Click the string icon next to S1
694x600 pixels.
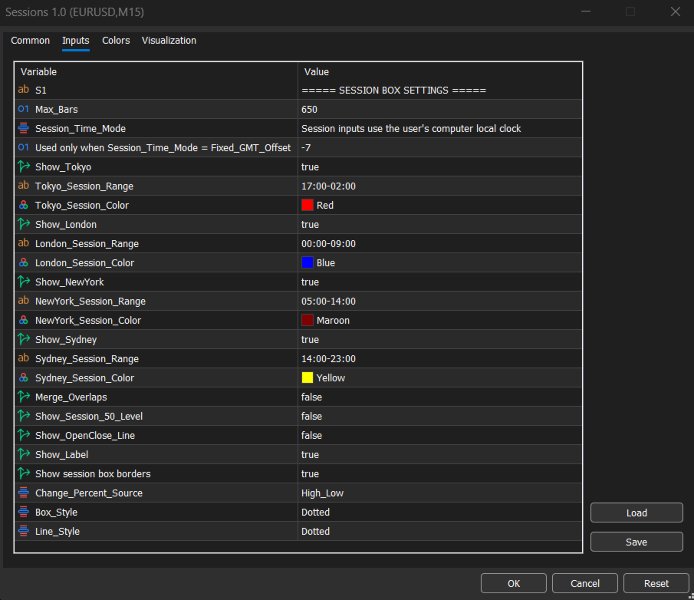[x=23, y=90]
